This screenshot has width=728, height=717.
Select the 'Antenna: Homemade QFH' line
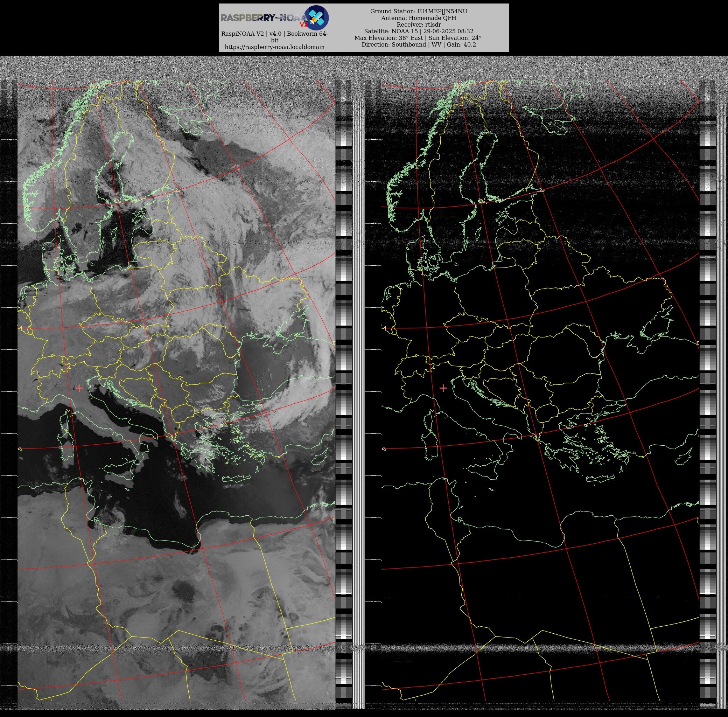pos(419,18)
